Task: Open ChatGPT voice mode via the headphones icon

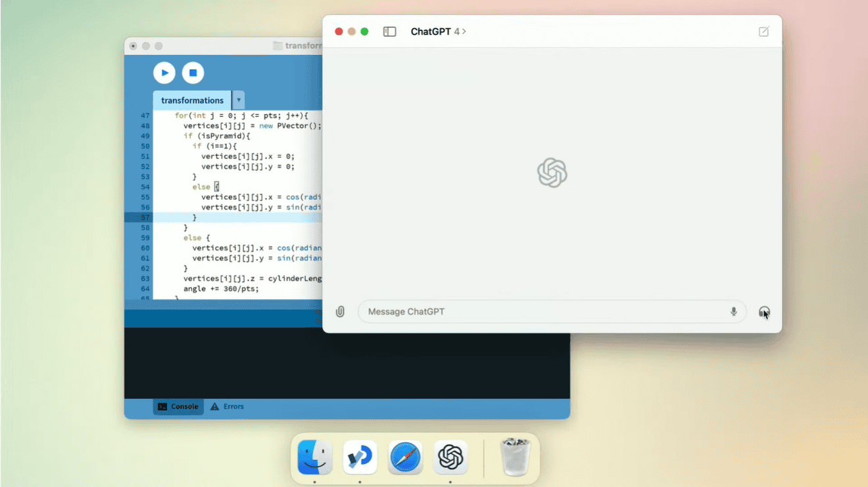Action: (765, 311)
